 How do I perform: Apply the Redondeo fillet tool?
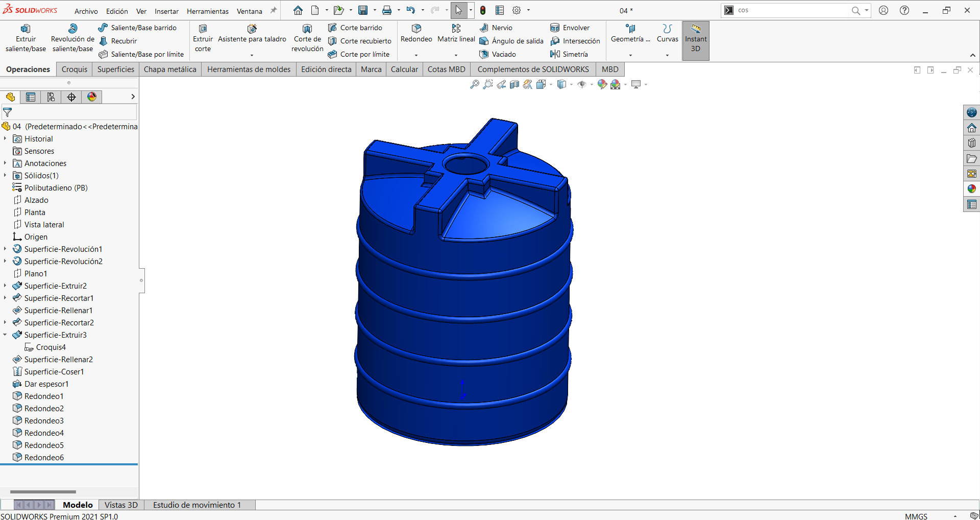click(x=416, y=34)
